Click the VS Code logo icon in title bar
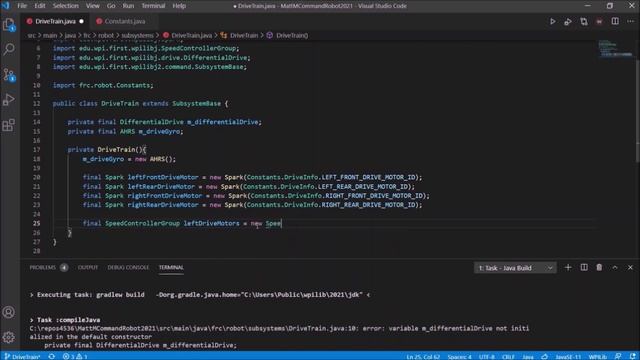640x360 pixels. click(5, 6)
